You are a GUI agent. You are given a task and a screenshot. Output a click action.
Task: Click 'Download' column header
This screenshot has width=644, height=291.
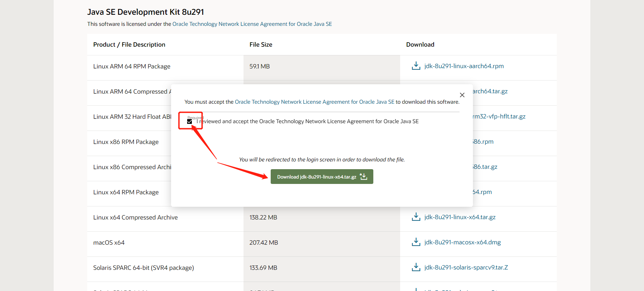pos(420,45)
